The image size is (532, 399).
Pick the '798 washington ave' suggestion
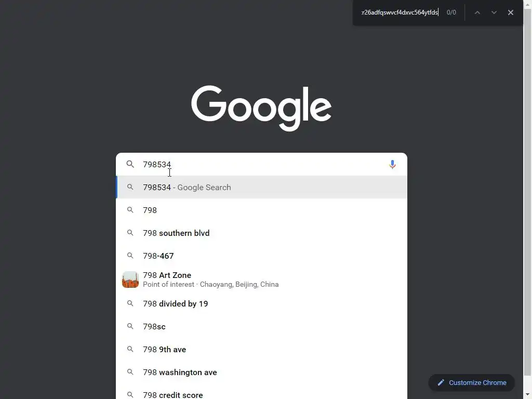(x=262, y=372)
